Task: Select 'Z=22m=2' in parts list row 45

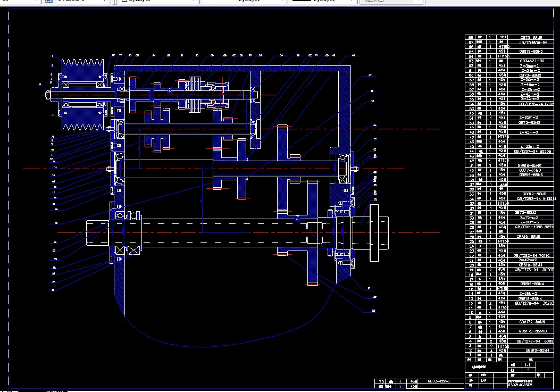Action: point(530,146)
